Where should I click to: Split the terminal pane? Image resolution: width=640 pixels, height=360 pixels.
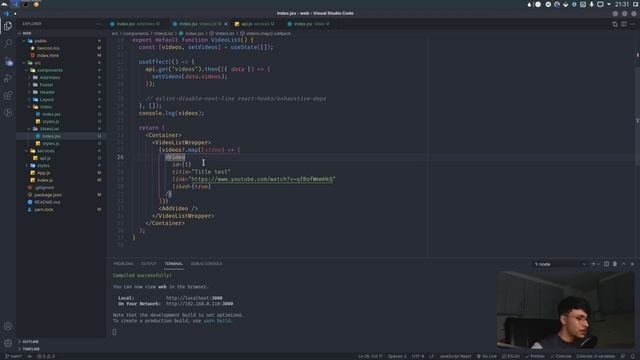coord(606,264)
